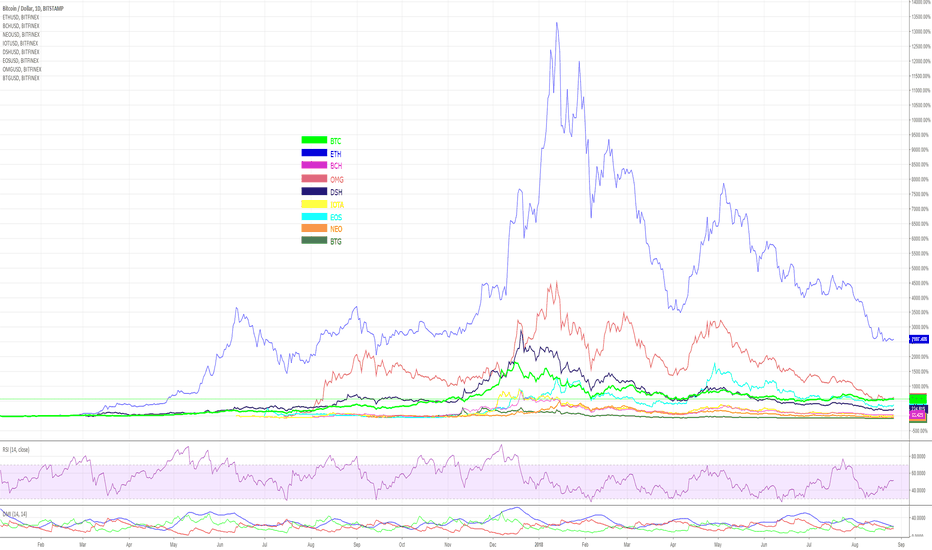The image size is (932, 550).
Task: Click the magenta BCH legend swatch
Action: click(x=314, y=165)
